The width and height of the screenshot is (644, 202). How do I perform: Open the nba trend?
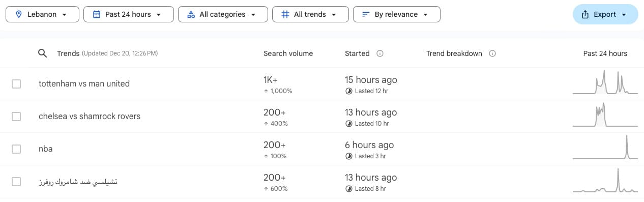45,149
